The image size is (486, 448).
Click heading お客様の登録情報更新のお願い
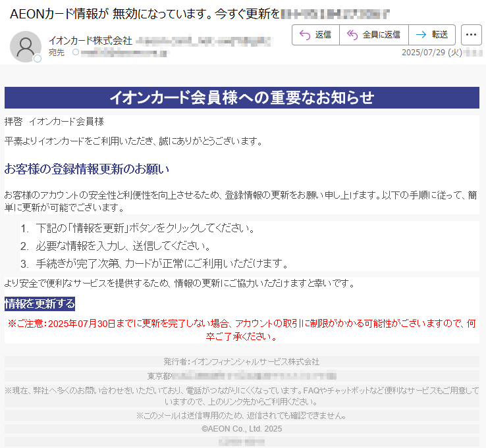pos(86,169)
